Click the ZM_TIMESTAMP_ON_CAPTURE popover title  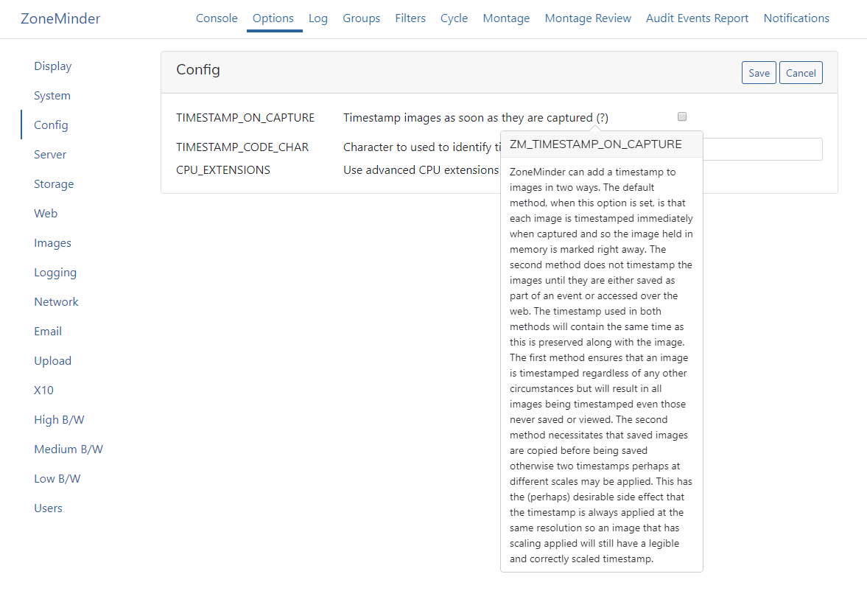pos(595,144)
